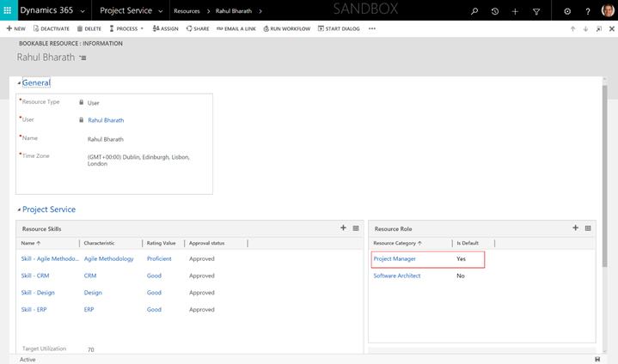Click the Share command
Image resolution: width=618 pixels, height=364 pixels.
pos(198,28)
